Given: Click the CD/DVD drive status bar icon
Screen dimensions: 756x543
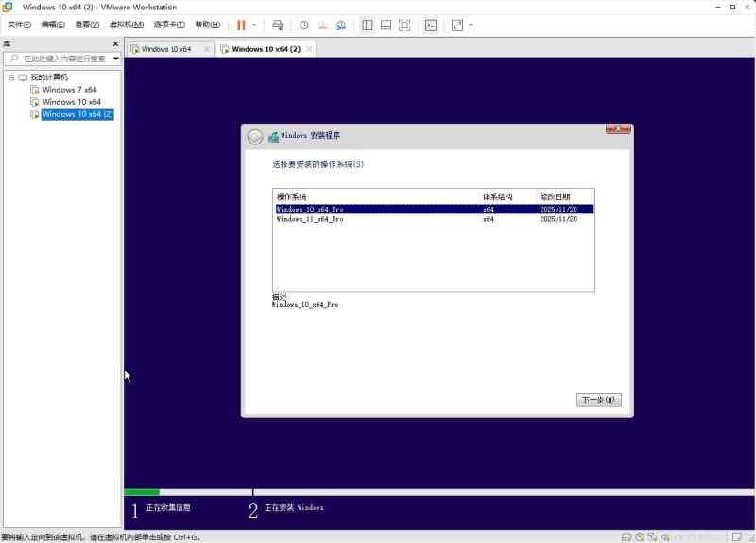Looking at the screenshot, I should [x=640, y=536].
